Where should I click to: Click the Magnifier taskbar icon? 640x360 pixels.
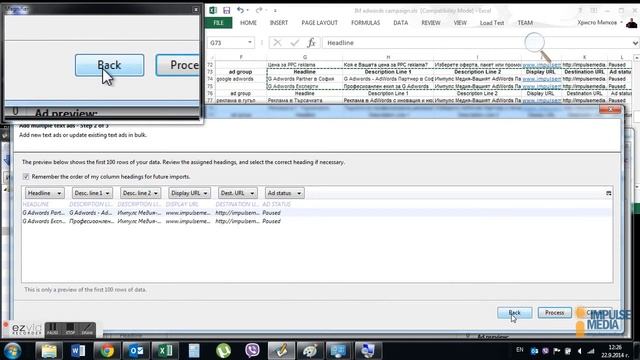click(367, 351)
